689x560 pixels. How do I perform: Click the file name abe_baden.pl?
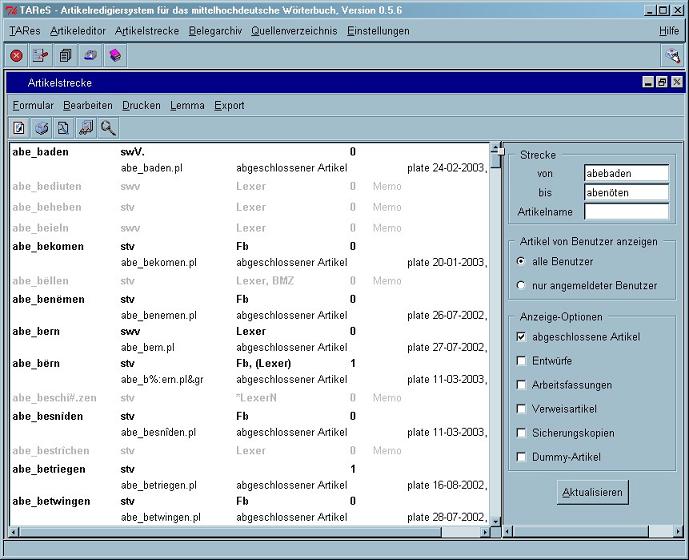coord(152,168)
